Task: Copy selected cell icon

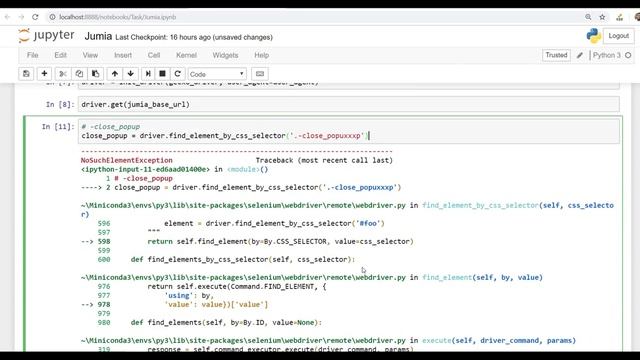Action: pyautogui.click(x=79, y=74)
